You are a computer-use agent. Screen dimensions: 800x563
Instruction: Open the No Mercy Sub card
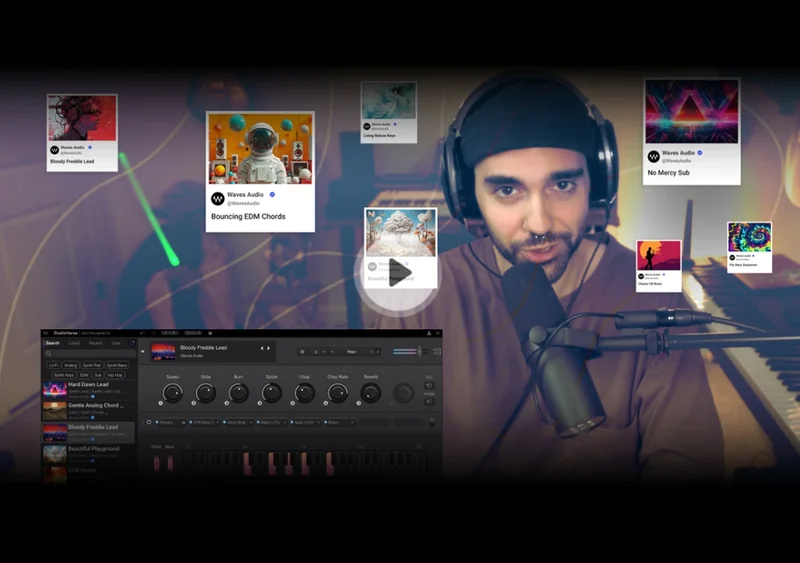click(x=691, y=131)
